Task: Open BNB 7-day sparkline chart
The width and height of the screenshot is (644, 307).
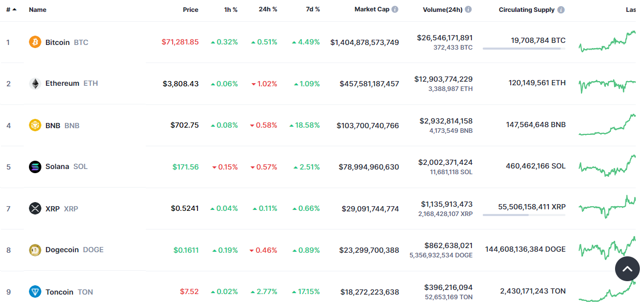Action: [608, 125]
